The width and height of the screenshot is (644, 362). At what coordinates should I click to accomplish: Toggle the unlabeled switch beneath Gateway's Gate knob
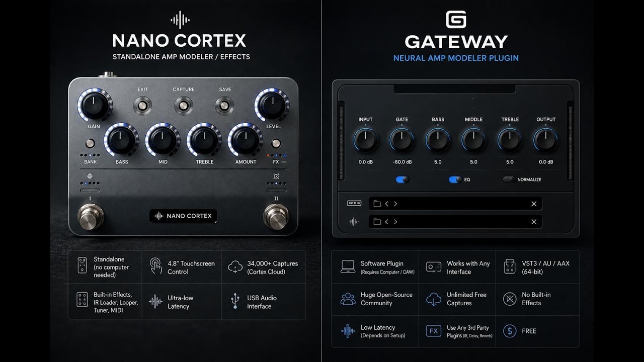tap(403, 179)
